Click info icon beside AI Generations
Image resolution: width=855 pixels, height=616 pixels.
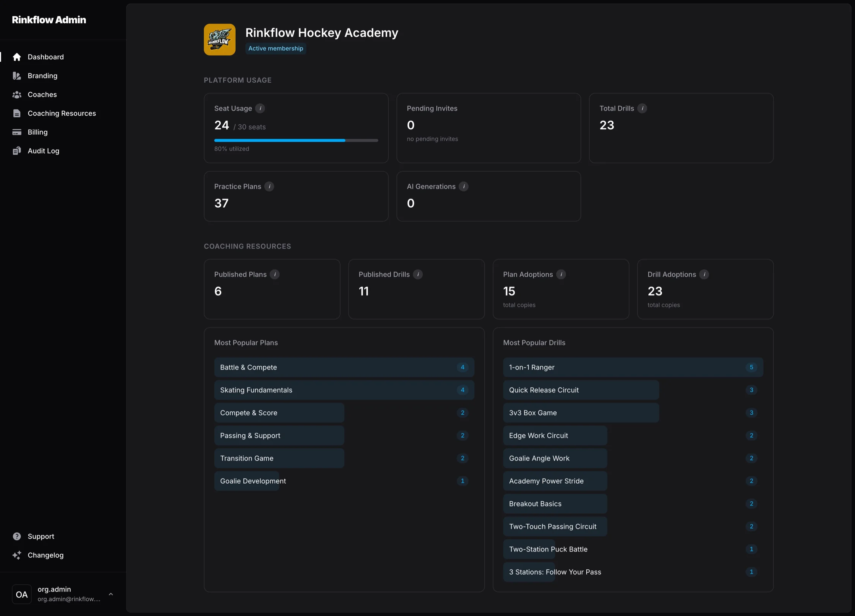(x=464, y=187)
